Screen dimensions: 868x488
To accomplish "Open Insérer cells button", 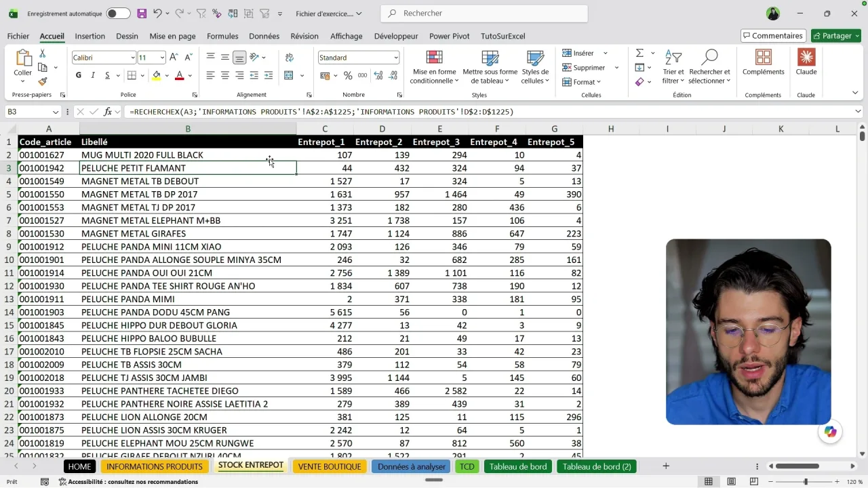I will pos(578,53).
